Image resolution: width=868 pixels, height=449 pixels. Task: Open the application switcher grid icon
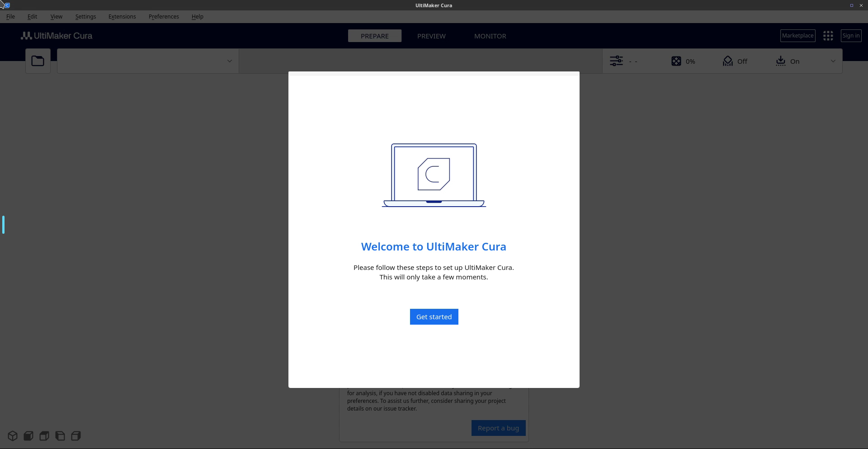click(828, 36)
